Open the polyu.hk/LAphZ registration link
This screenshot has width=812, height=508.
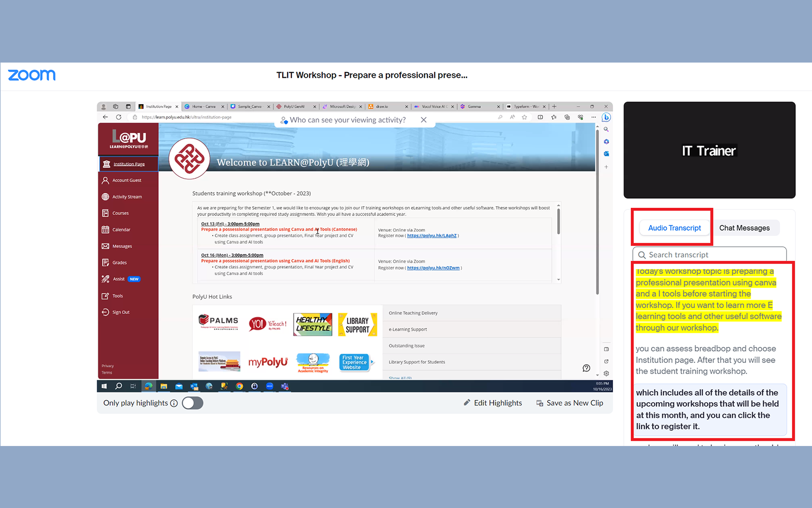tap(432, 235)
